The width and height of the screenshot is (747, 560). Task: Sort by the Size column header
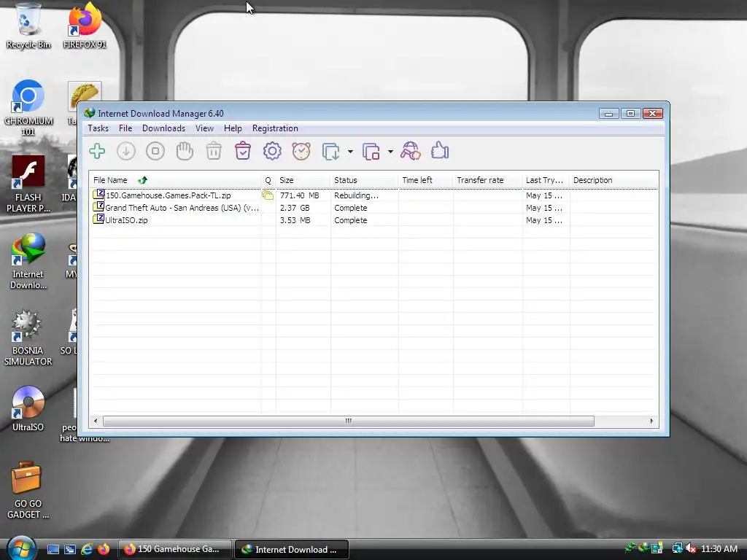[303, 180]
